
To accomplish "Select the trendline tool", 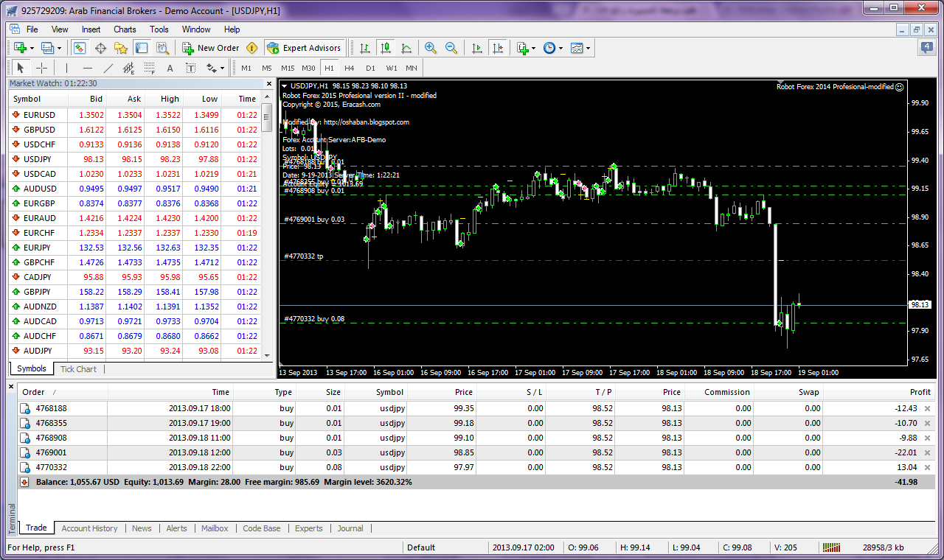I will tap(108, 68).
